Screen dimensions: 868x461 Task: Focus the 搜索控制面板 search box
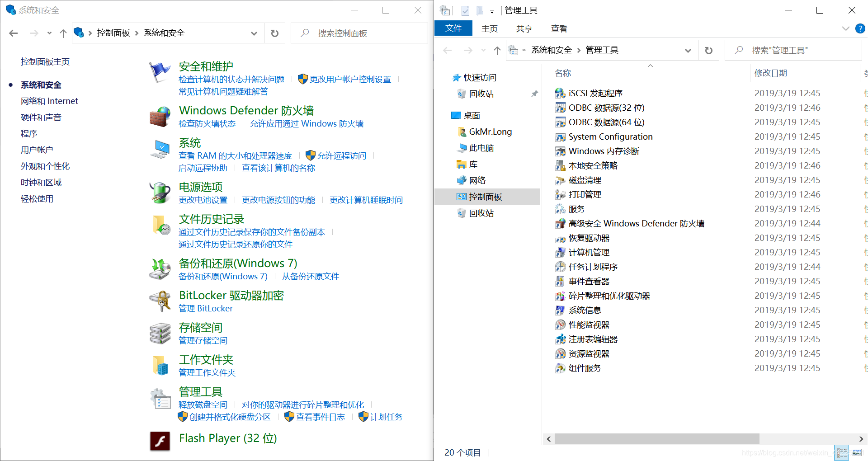coord(359,33)
